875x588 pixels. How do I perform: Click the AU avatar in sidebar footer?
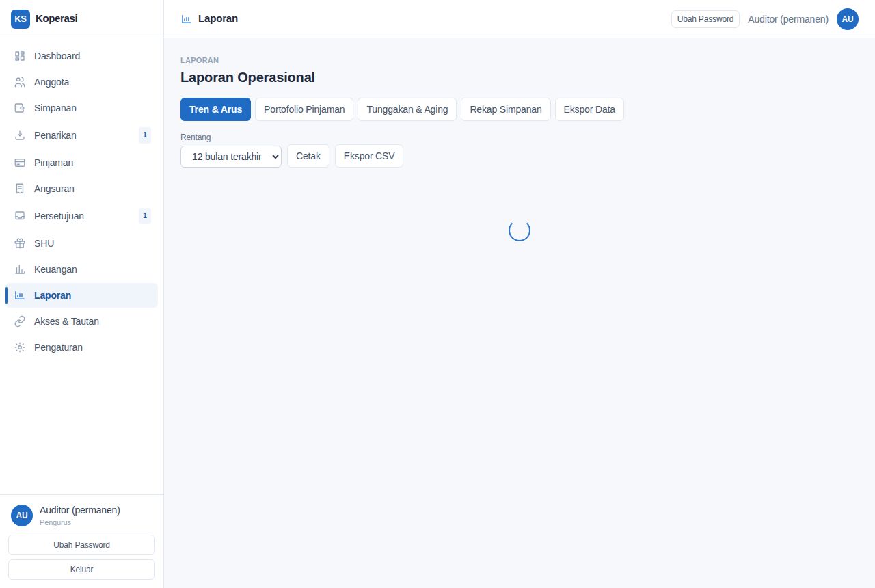(22, 516)
